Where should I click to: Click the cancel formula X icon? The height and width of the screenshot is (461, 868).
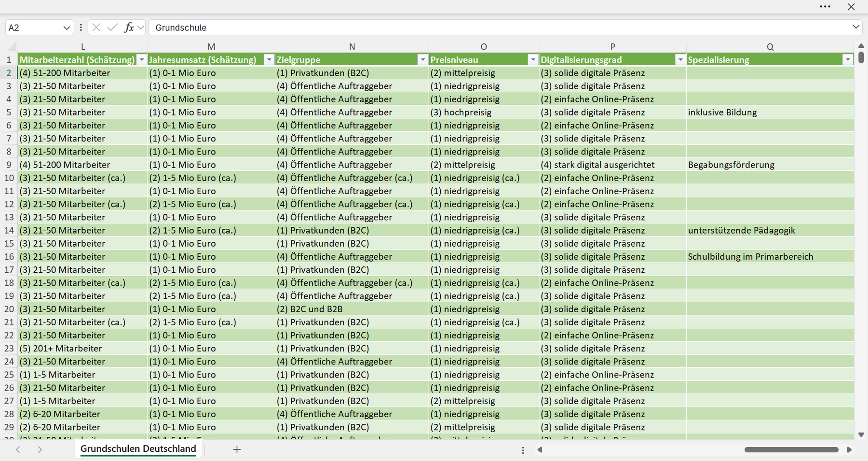point(96,28)
